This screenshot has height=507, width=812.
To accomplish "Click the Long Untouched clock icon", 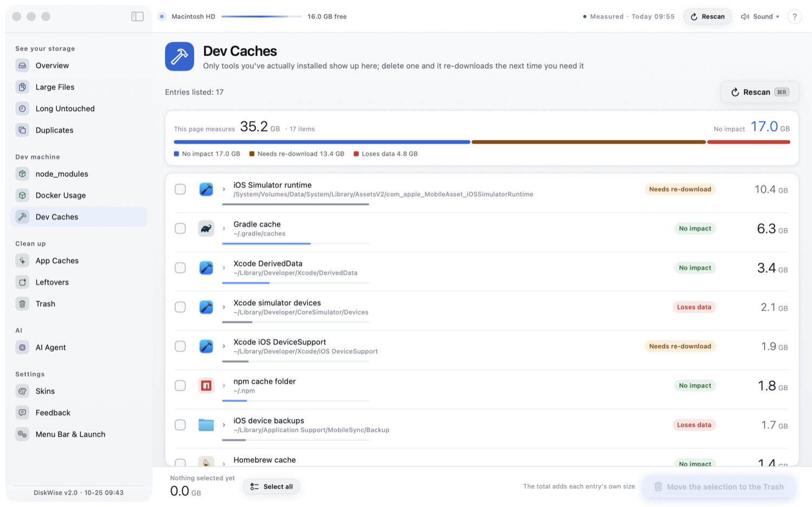I will click(22, 109).
